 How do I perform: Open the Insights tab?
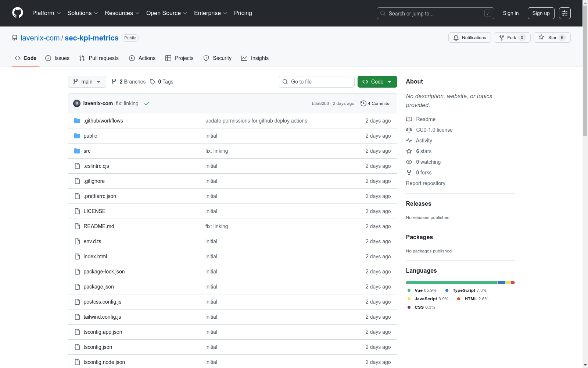[255, 58]
